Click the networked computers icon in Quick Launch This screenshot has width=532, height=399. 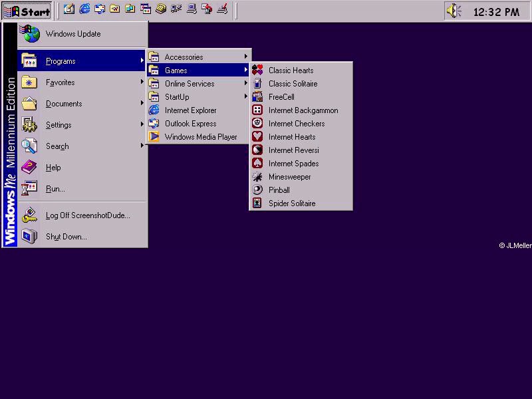click(x=176, y=9)
